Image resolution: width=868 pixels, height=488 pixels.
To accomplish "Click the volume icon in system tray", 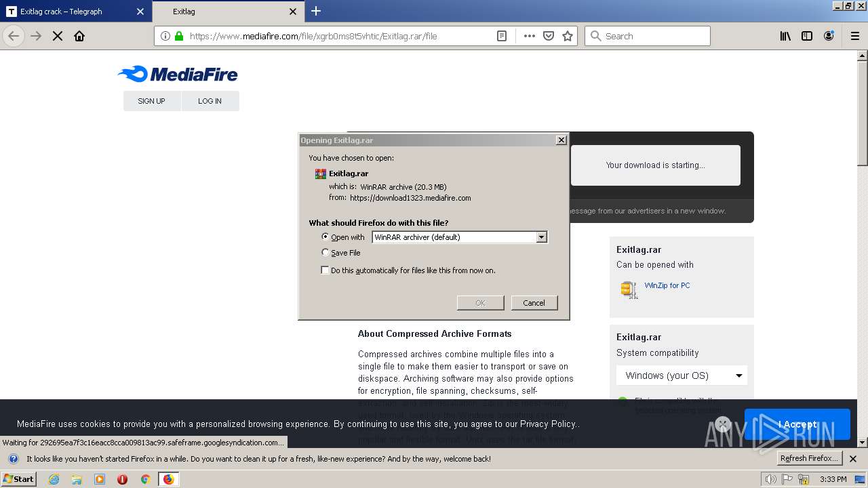I will coord(770,479).
